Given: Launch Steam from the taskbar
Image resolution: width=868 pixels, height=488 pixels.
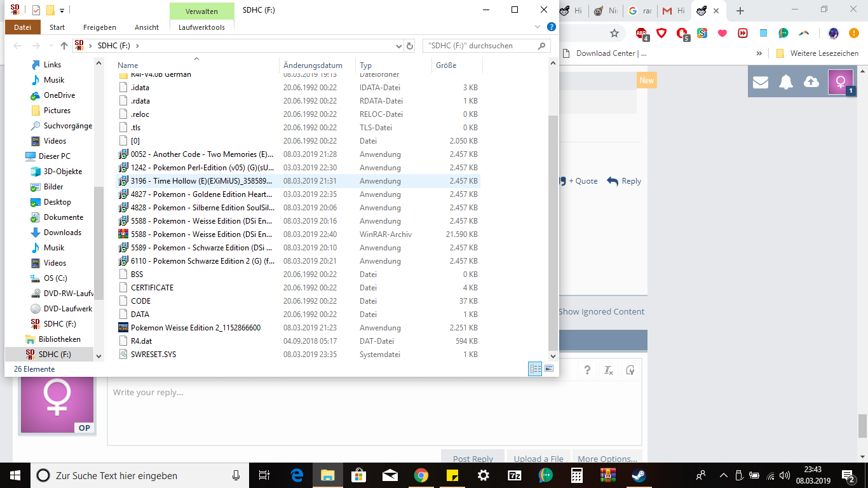Looking at the screenshot, I should tap(639, 475).
